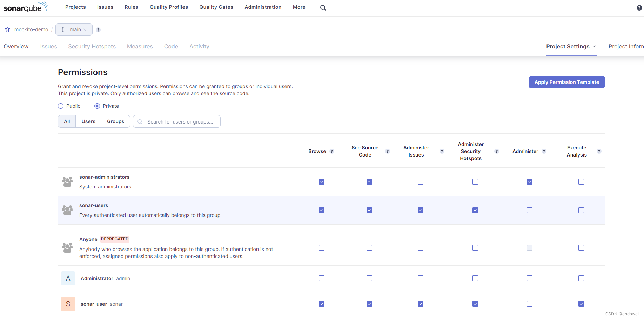
Task: Show help tooltip for See Source Code
Action: tap(388, 151)
